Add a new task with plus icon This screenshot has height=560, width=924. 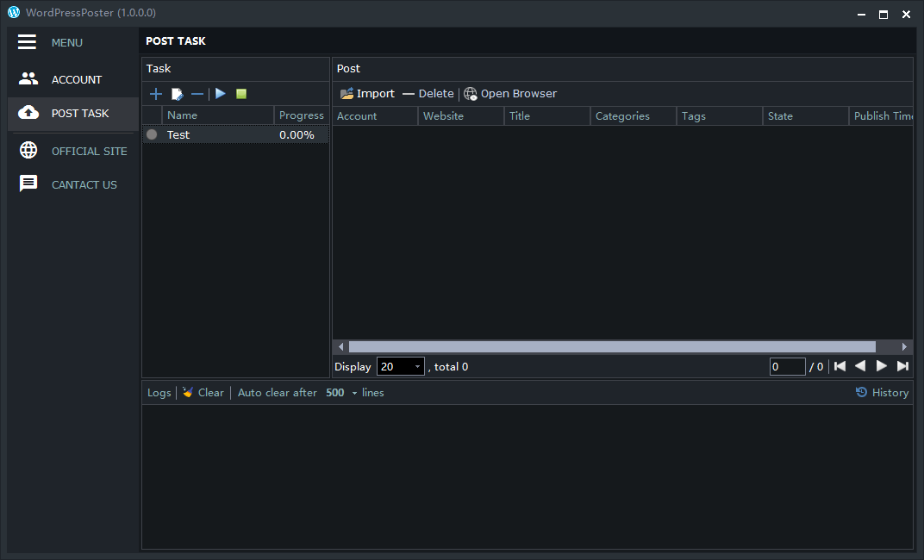(x=156, y=94)
